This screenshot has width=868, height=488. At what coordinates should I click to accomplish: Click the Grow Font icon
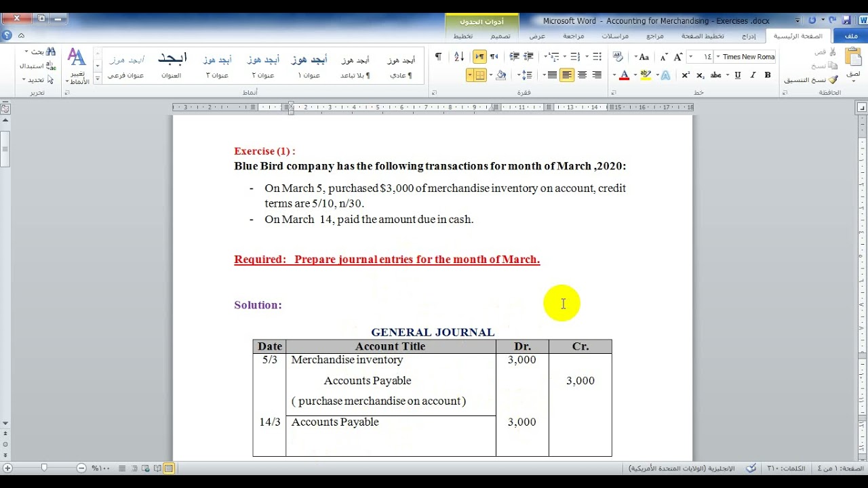point(678,57)
